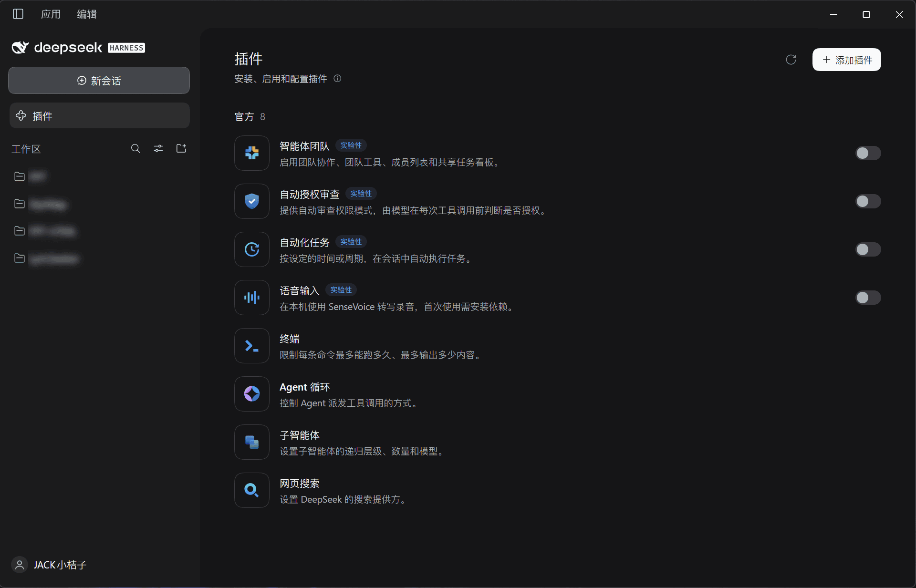Search the workspace with magnifier icon
916x588 pixels.
click(135, 149)
